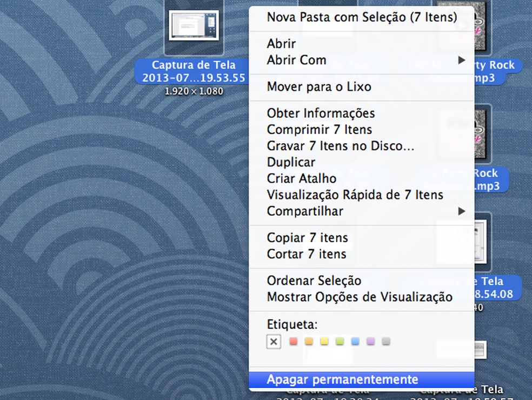Choose Mostrar Opções de Visualização
Image resolution: width=532 pixels, height=400 pixels.
pyautogui.click(x=362, y=297)
